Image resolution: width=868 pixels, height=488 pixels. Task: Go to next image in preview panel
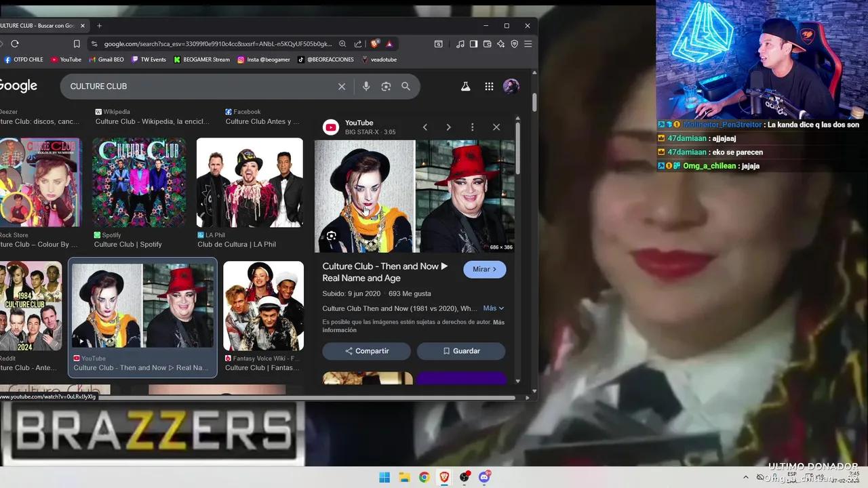[x=448, y=127]
